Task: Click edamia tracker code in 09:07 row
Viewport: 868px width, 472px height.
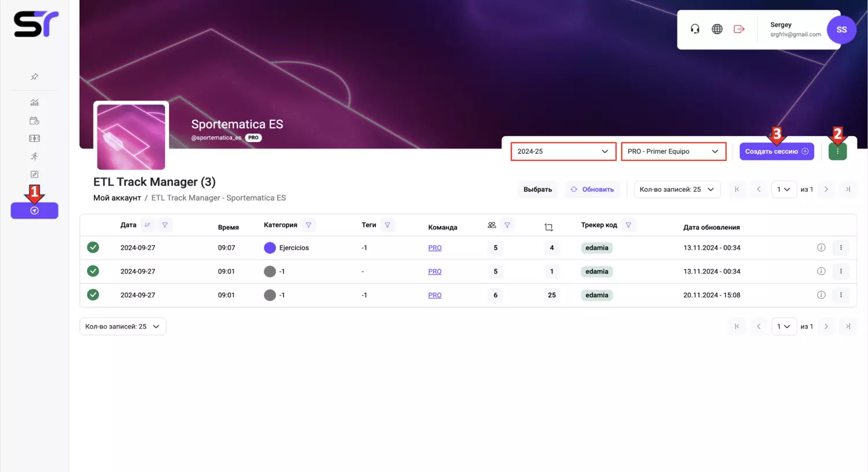Action: pyautogui.click(x=597, y=248)
